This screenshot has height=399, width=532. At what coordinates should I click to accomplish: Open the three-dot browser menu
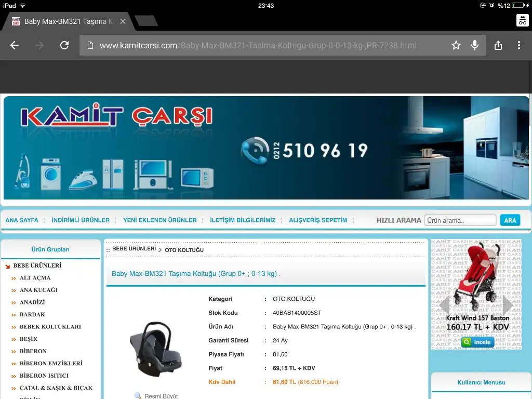[x=519, y=45]
